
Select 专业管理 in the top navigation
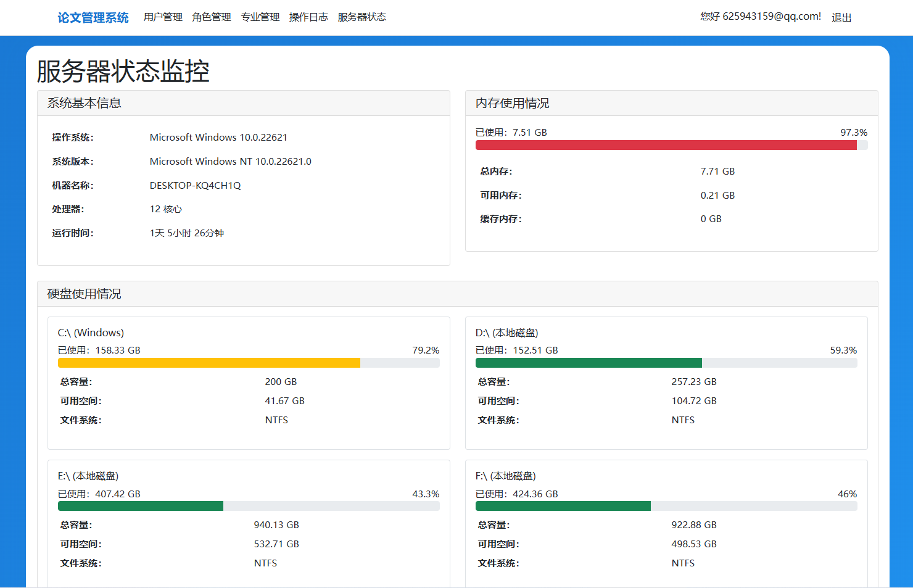tap(260, 17)
